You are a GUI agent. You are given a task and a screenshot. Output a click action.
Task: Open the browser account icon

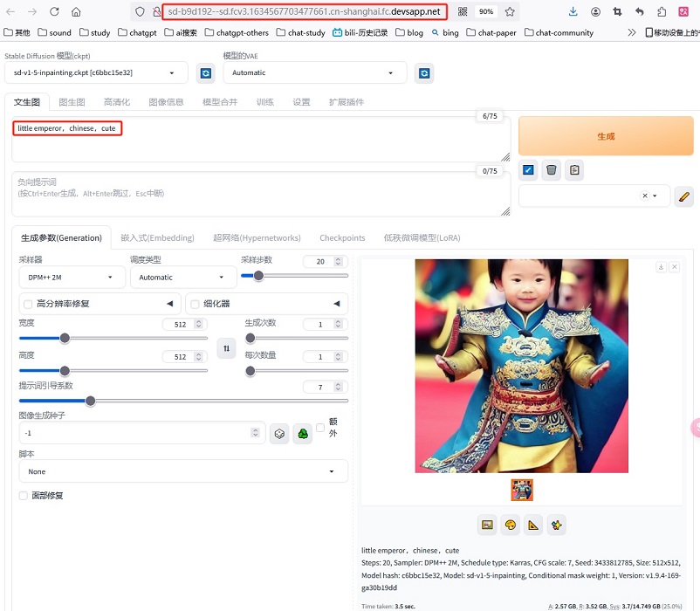point(595,11)
